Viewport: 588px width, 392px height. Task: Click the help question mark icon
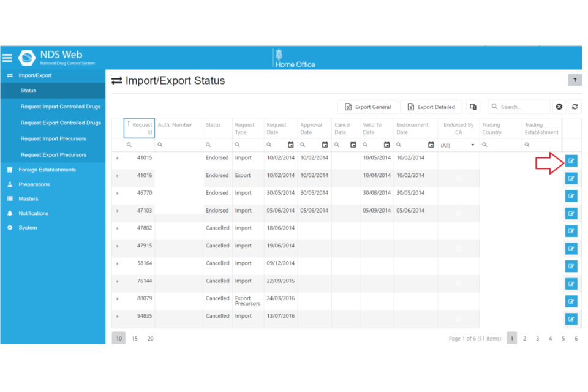tap(575, 80)
